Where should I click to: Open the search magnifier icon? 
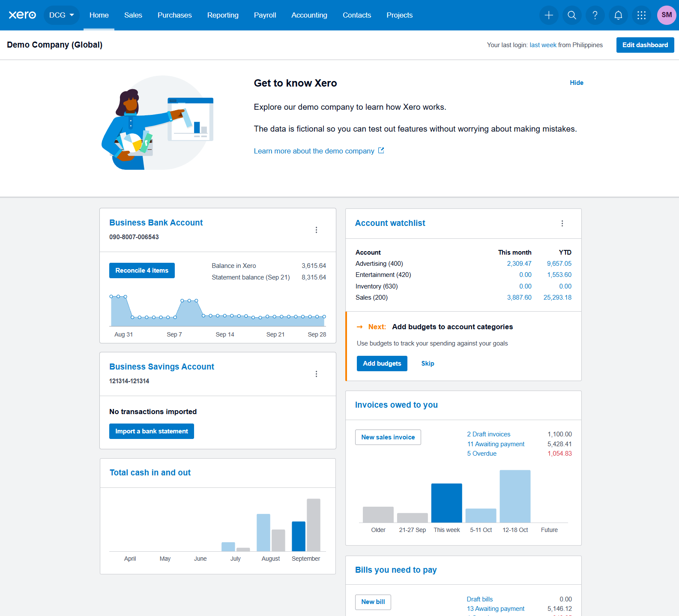click(x=572, y=15)
